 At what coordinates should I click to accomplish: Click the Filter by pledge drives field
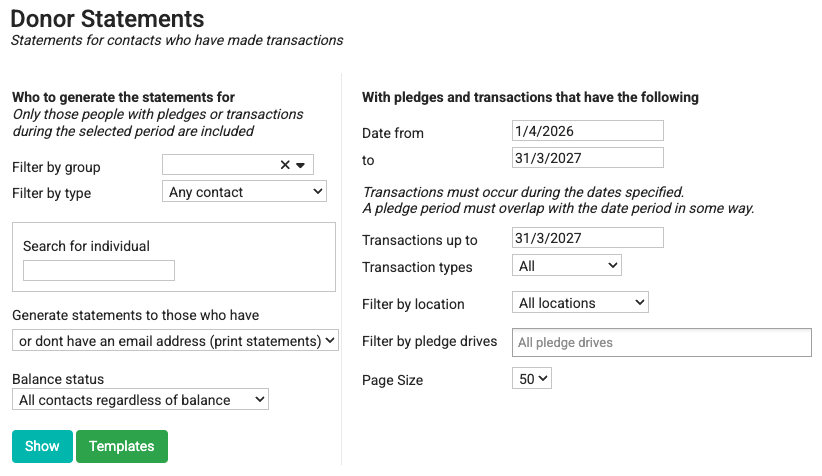pyautogui.click(x=662, y=342)
